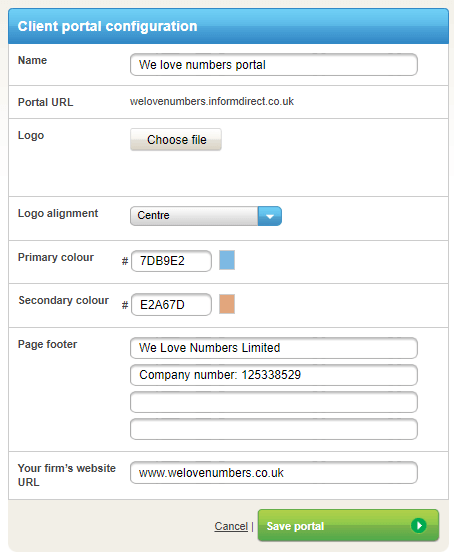This screenshot has width=454, height=555.
Task: Focus the portal Name input field
Action: [274, 65]
